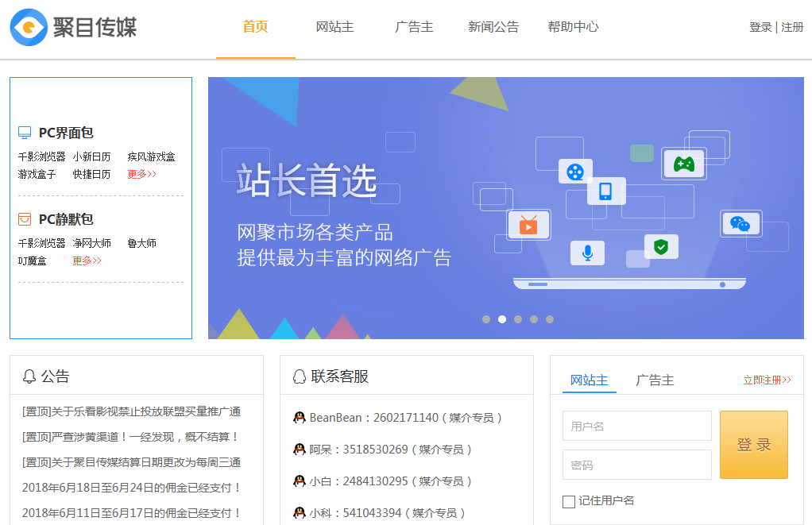Click the 聚目传媒 logo icon

click(x=29, y=27)
